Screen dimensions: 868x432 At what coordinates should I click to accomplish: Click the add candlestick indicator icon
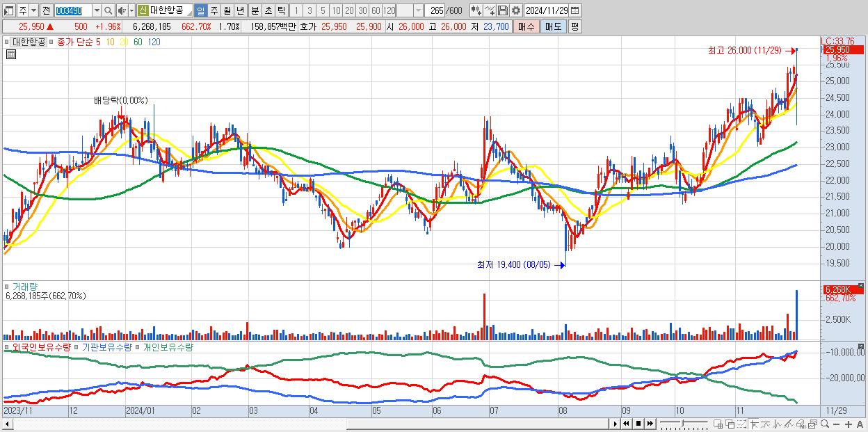click(476, 10)
